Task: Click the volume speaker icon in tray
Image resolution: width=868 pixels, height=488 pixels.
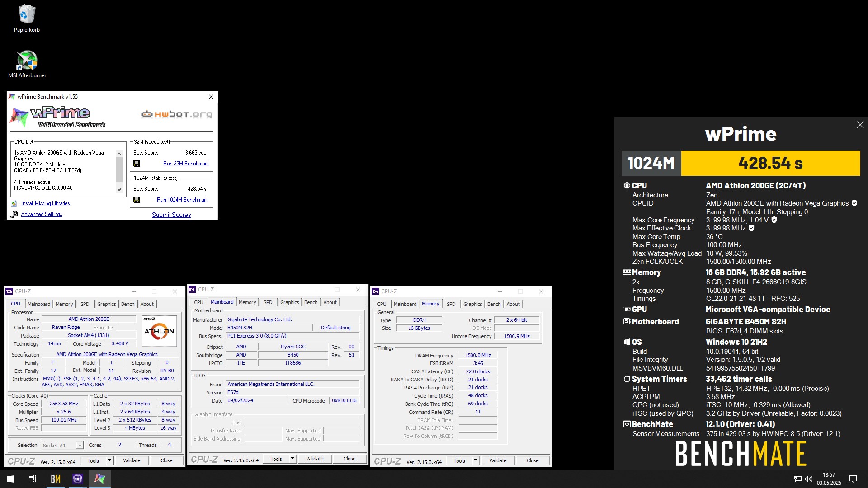Action: (x=809, y=479)
